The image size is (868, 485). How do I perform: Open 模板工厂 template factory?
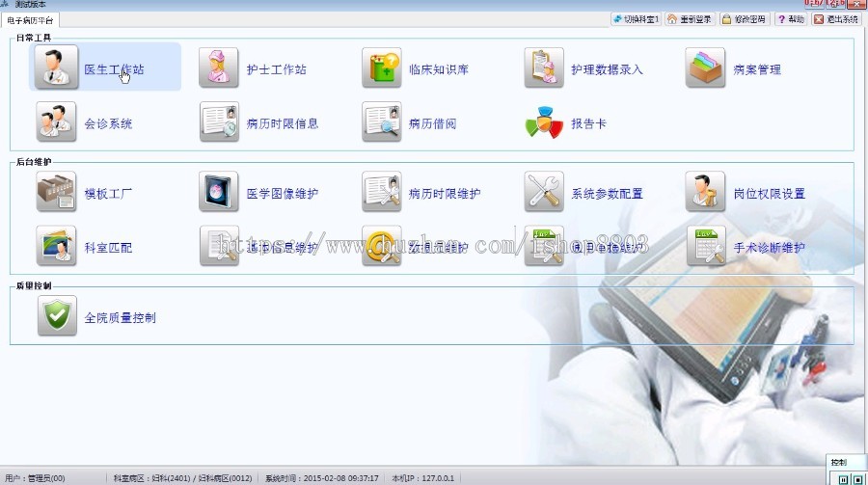point(84,192)
